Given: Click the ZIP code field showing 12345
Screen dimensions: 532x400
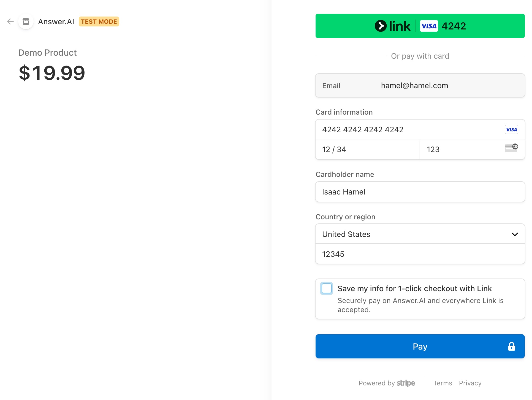Looking at the screenshot, I should pos(420,254).
